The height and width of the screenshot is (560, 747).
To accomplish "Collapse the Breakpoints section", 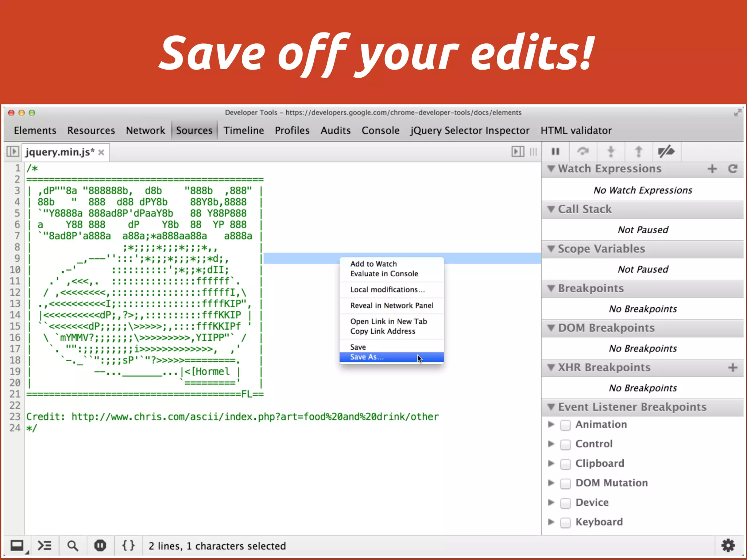I will [x=551, y=288].
